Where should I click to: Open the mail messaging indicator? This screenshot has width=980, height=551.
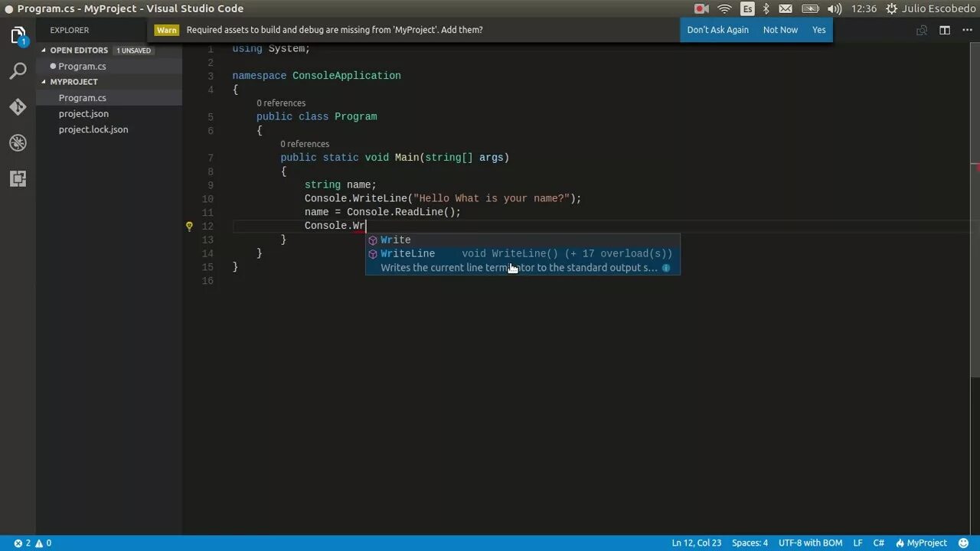click(x=786, y=8)
